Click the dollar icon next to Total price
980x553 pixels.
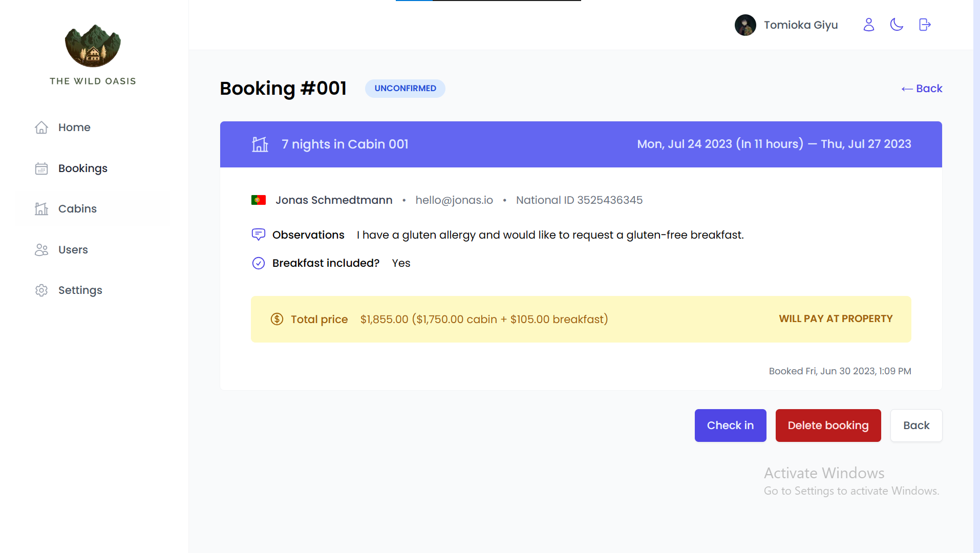(276, 318)
